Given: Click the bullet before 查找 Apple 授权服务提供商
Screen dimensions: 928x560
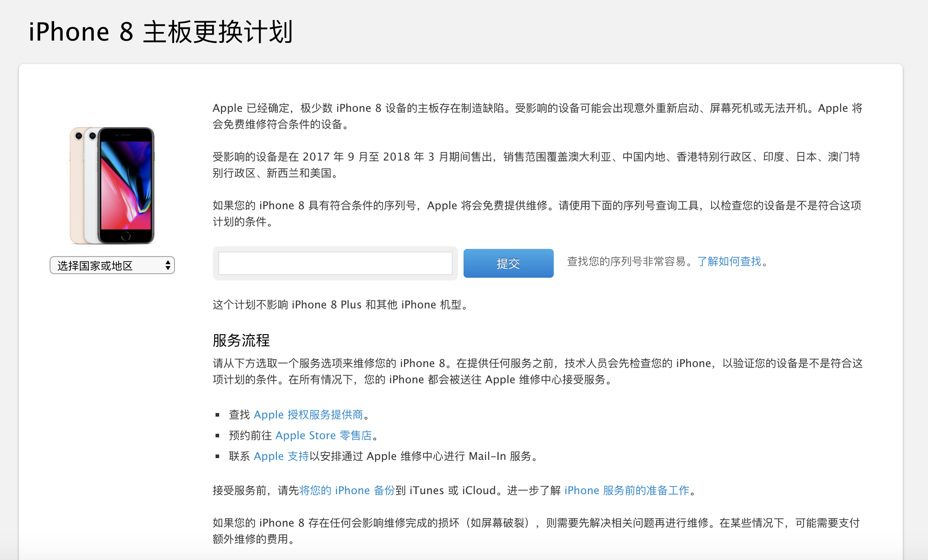Looking at the screenshot, I should (218, 415).
